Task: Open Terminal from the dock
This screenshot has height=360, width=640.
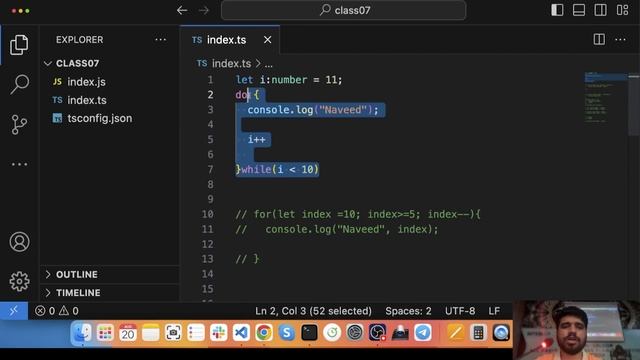Action: point(309,333)
